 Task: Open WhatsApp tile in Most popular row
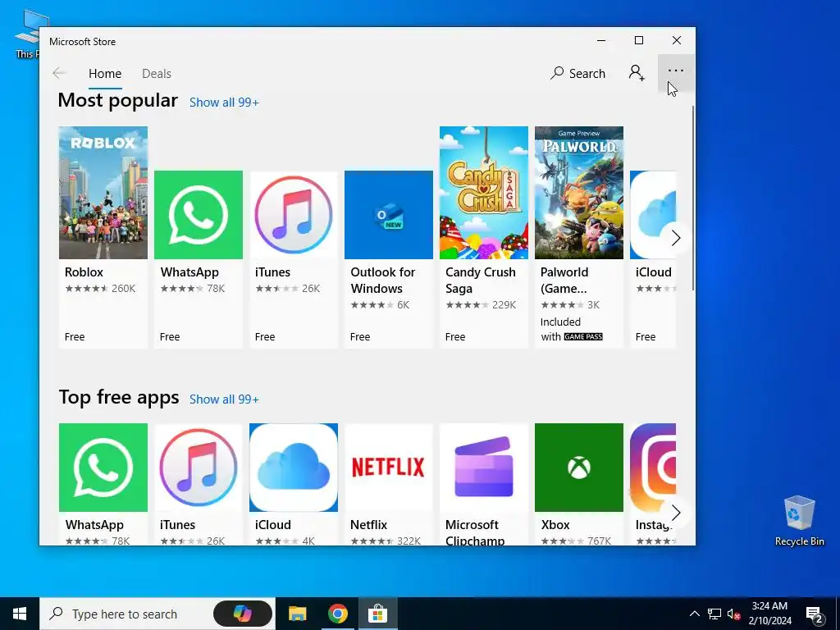[x=199, y=259]
